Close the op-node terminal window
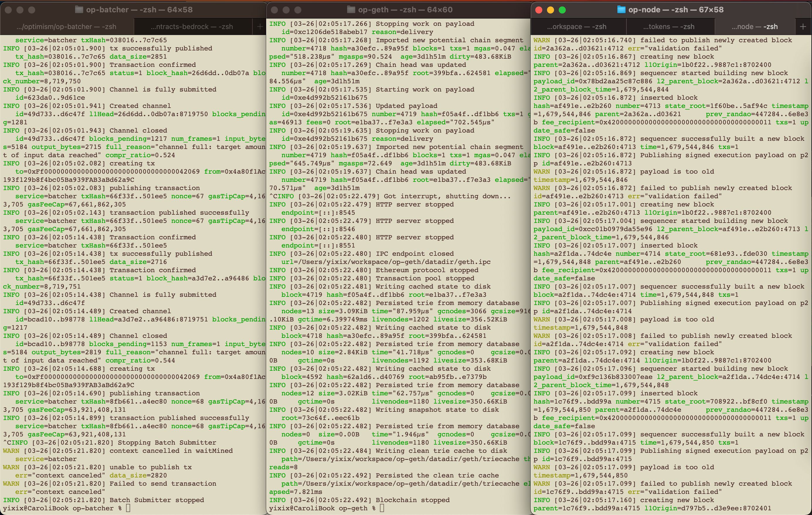 [538, 10]
